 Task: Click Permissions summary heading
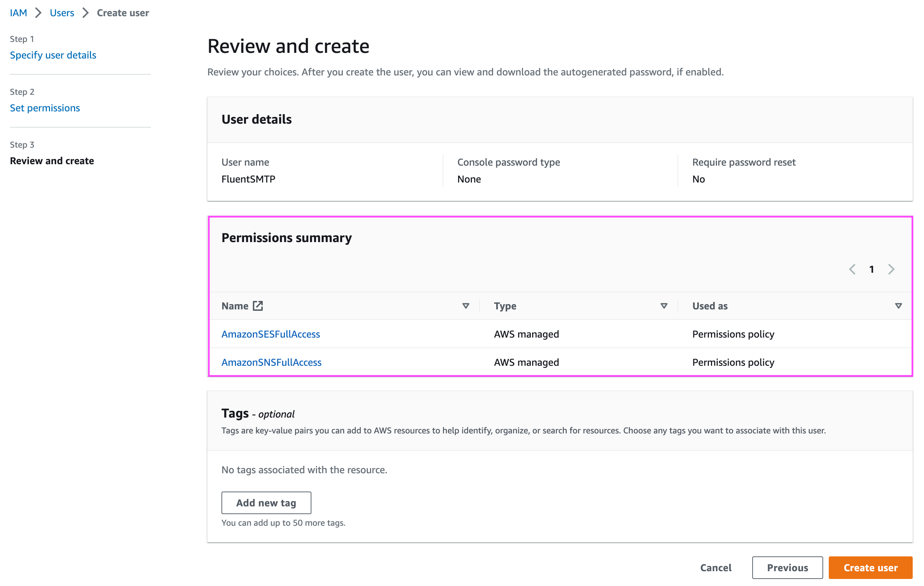point(287,238)
